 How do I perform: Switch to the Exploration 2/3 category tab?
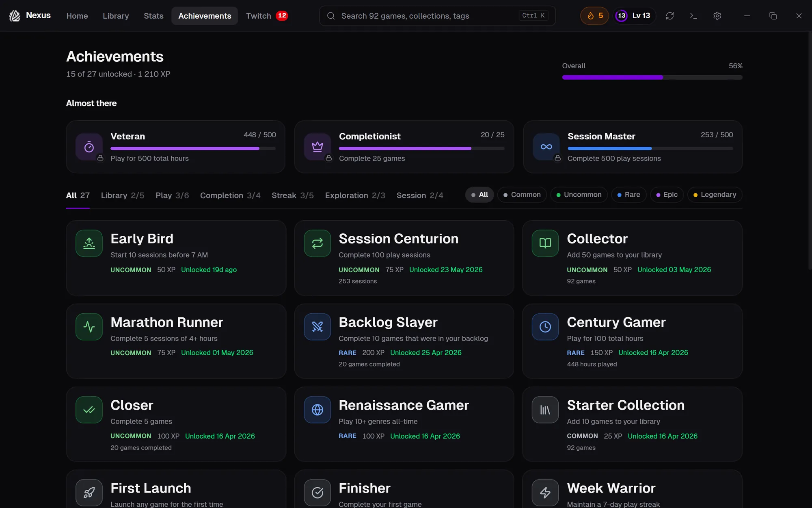coord(355,196)
